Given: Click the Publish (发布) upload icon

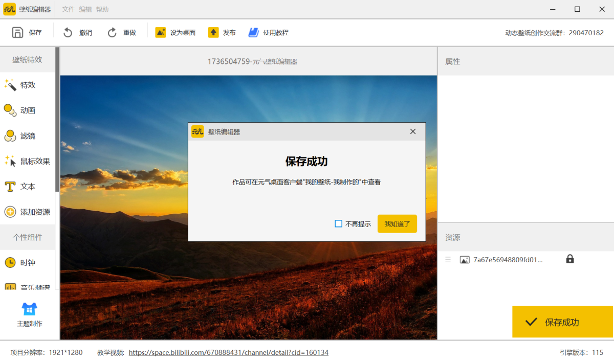Looking at the screenshot, I should [213, 33].
